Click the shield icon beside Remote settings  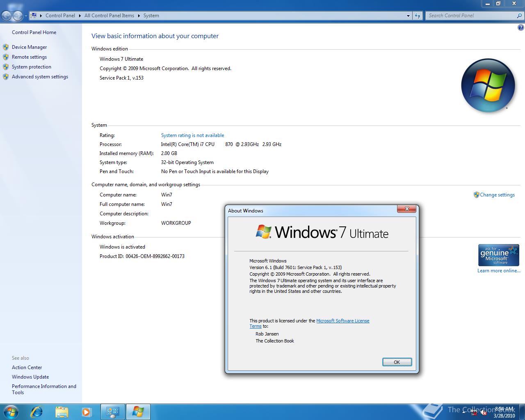pyautogui.click(x=6, y=57)
